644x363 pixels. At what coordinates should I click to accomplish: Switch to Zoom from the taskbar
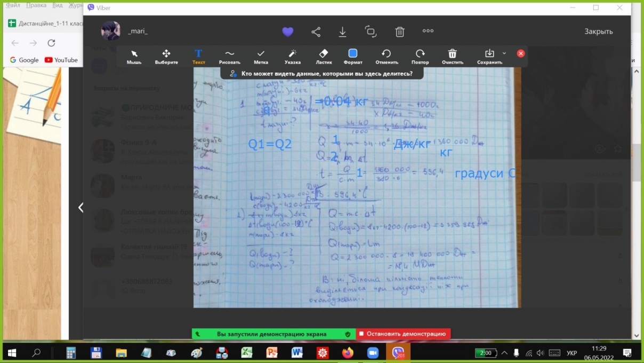(373, 352)
